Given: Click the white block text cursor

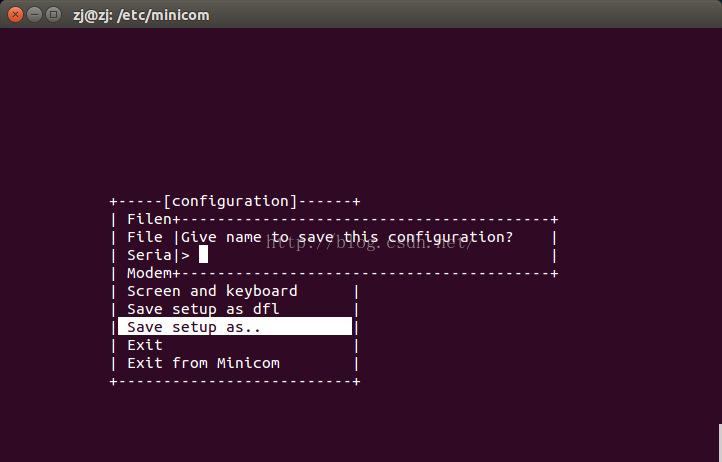Looking at the screenshot, I should [203, 254].
